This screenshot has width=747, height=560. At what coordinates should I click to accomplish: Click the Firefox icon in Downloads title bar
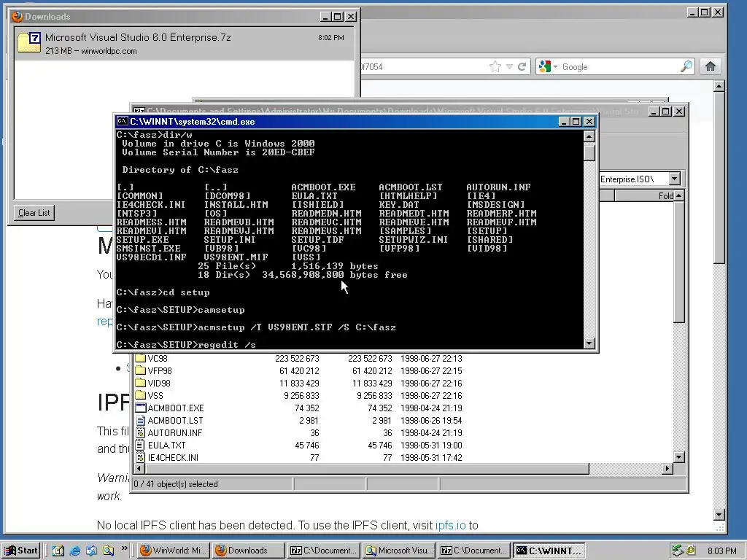click(18, 16)
